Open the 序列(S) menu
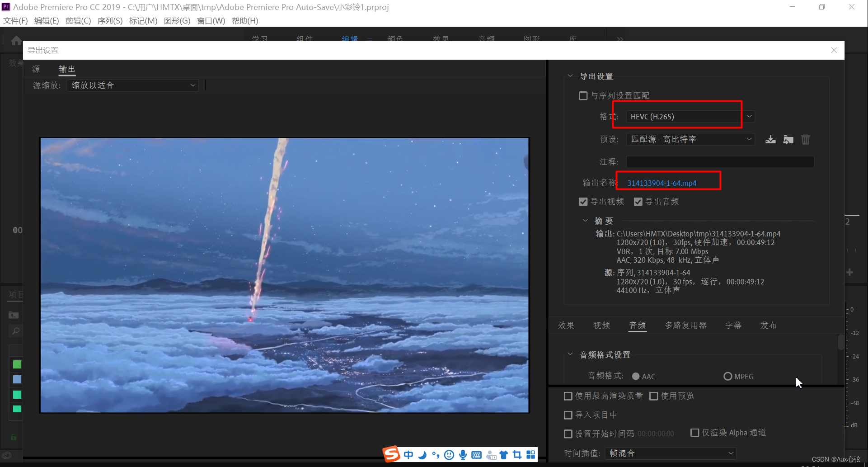The height and width of the screenshot is (467, 868). [x=110, y=21]
